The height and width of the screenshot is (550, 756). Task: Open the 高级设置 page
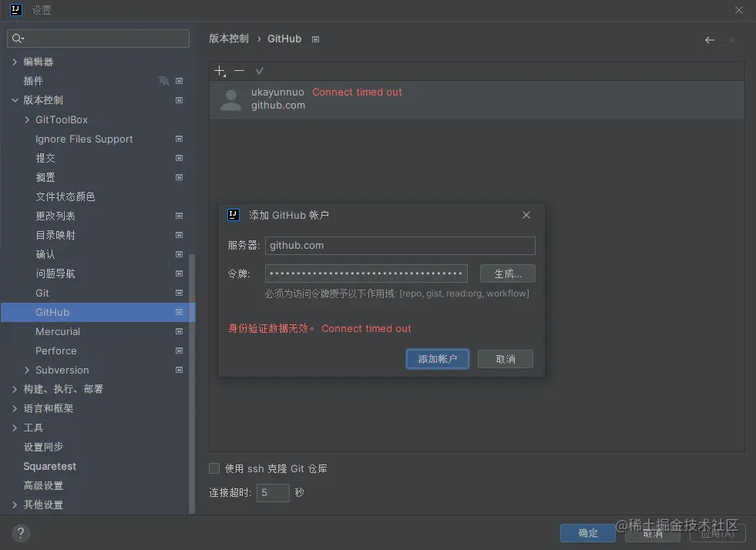coord(43,485)
